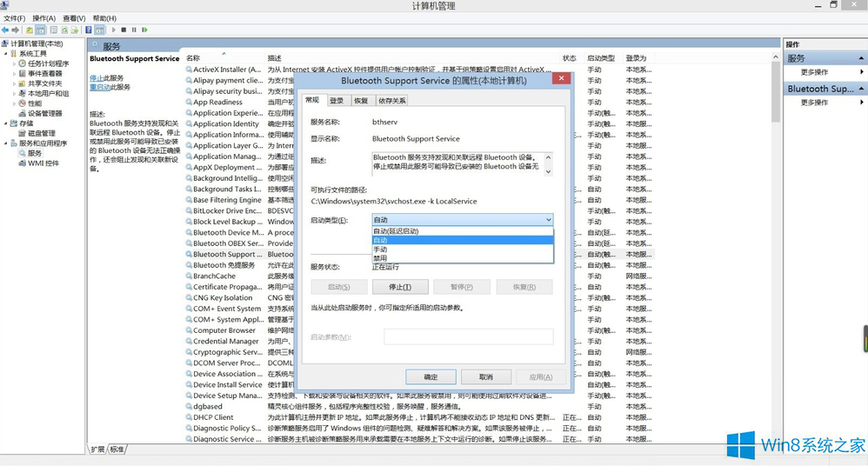Image resolution: width=868 pixels, height=466 pixels.
Task: Click the gear icon of BranchCache service
Action: 189,276
